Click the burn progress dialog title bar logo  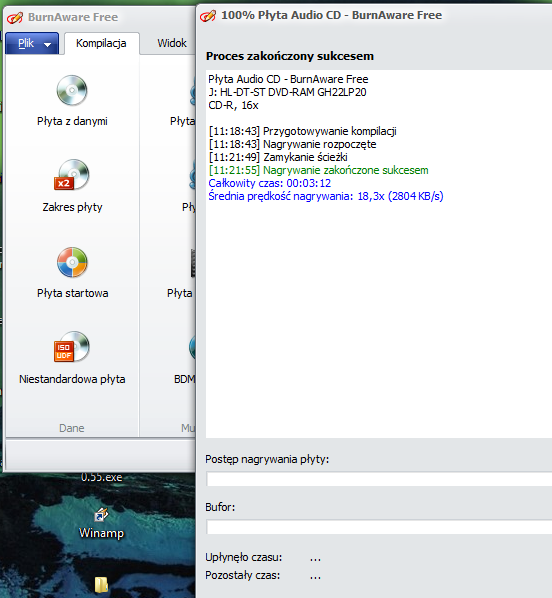(x=208, y=16)
